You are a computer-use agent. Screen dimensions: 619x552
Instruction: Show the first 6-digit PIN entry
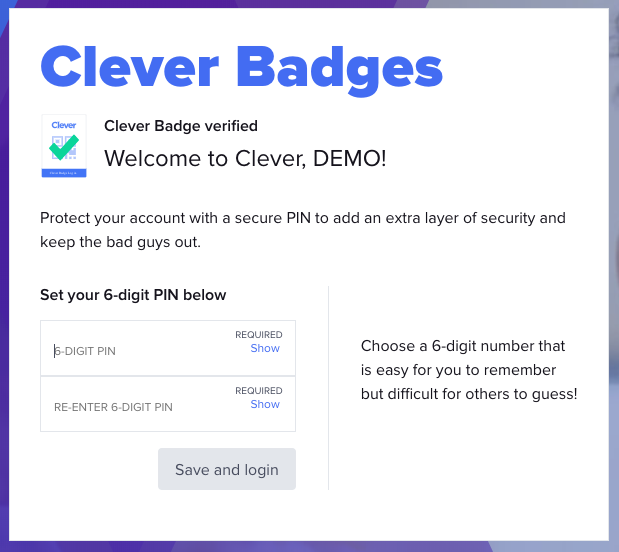(265, 349)
